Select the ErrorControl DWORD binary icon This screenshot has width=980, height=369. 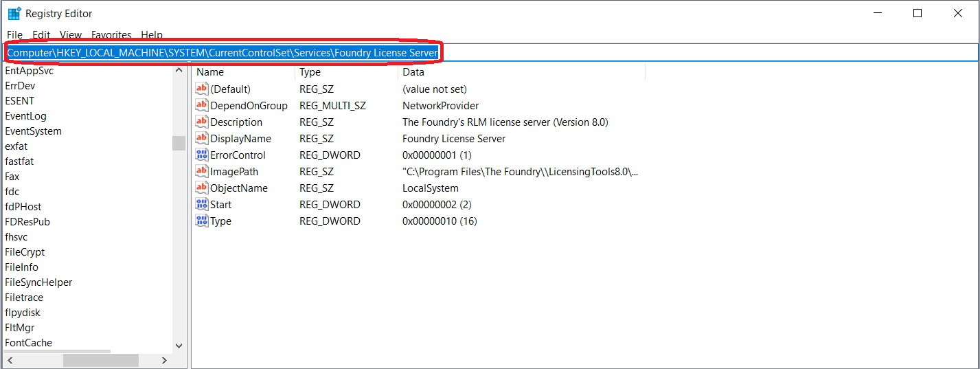201,155
